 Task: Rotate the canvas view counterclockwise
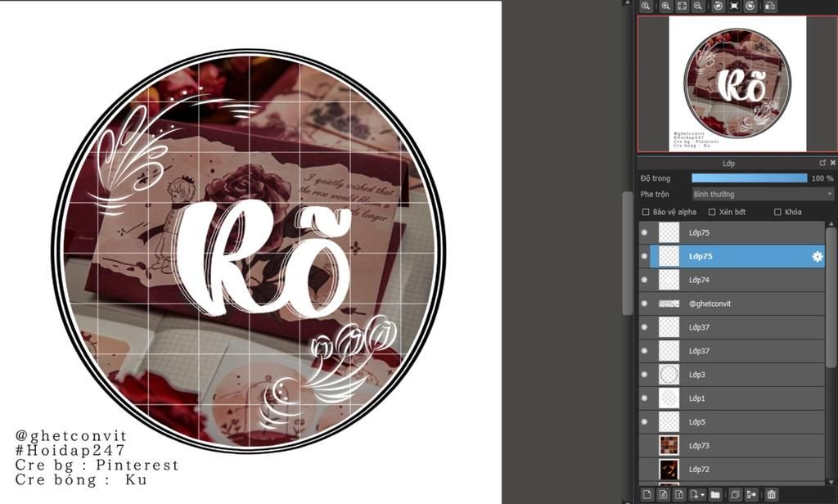click(x=719, y=6)
